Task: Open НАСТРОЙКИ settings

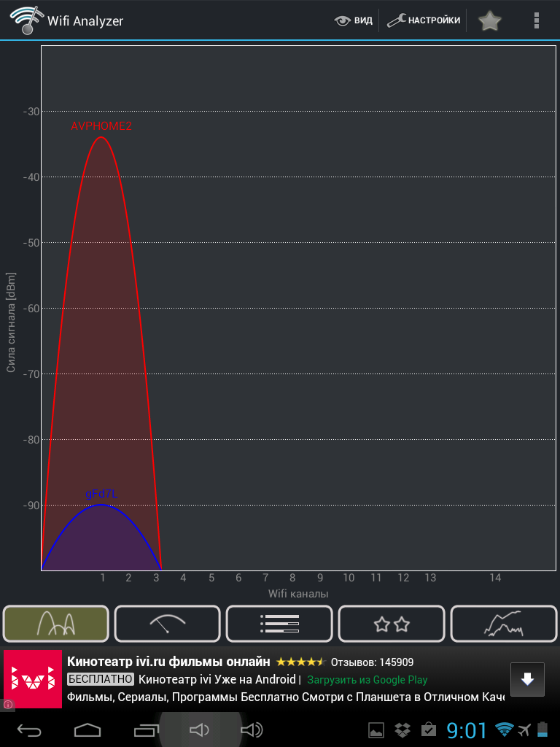Action: 424,20
